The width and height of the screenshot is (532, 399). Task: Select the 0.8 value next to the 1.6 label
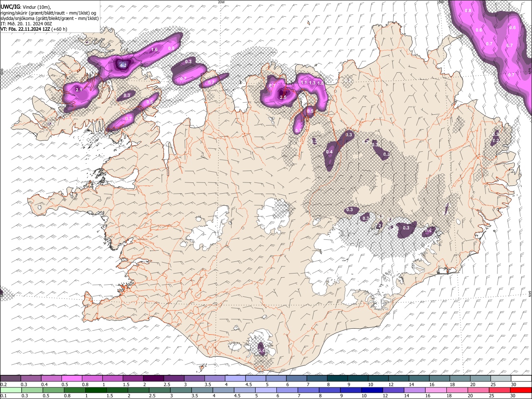(x=171, y=48)
